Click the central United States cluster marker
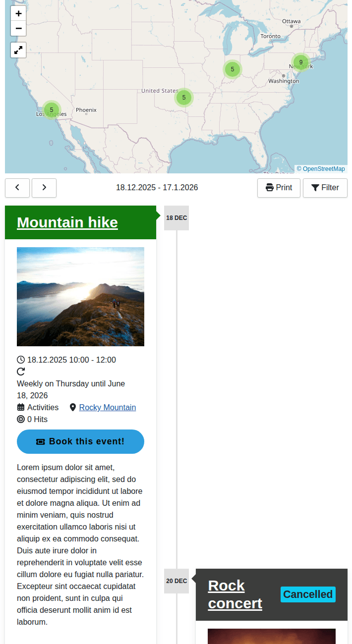This screenshot has height=644, width=352. (184, 98)
